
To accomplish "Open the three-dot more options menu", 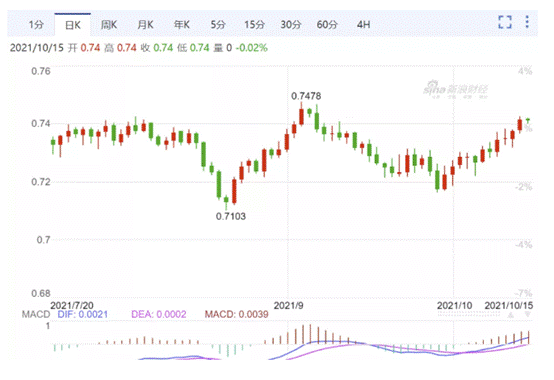I will tap(527, 22).
